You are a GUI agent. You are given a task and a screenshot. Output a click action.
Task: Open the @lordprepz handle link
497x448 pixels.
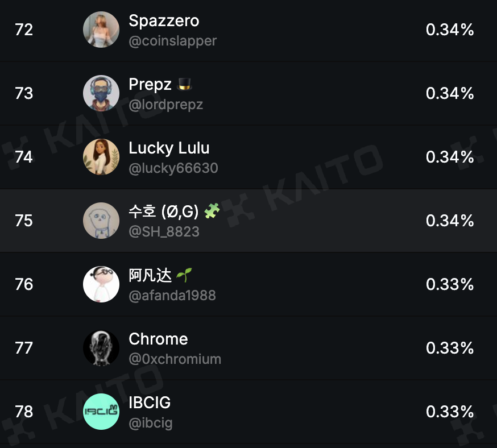point(166,105)
